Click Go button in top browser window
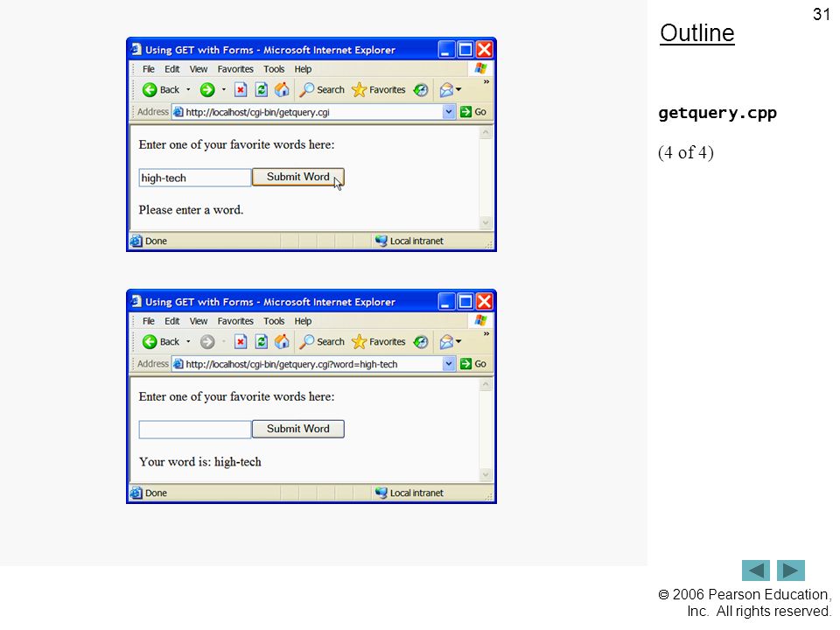Image resolution: width=840 pixels, height=630 pixels. pos(473,112)
